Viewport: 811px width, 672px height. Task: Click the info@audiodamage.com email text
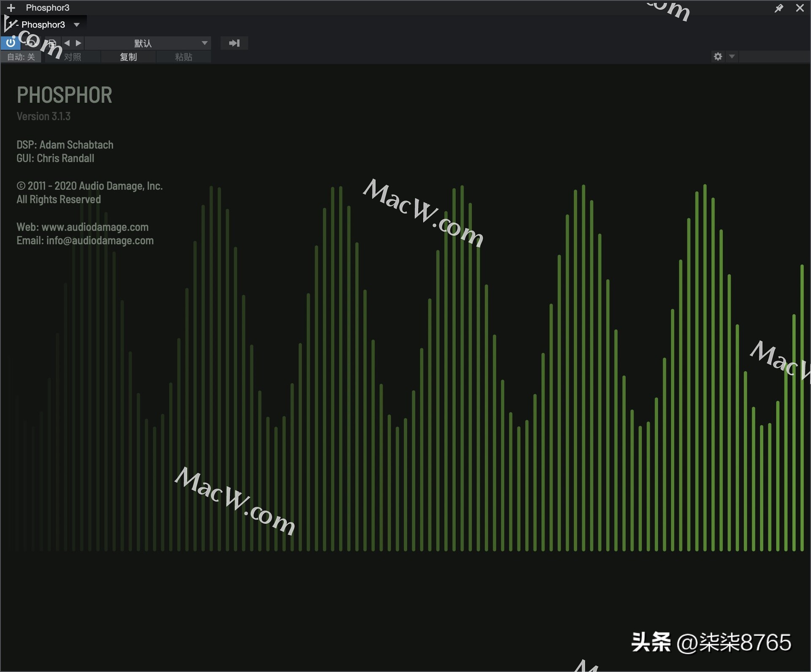100,241
